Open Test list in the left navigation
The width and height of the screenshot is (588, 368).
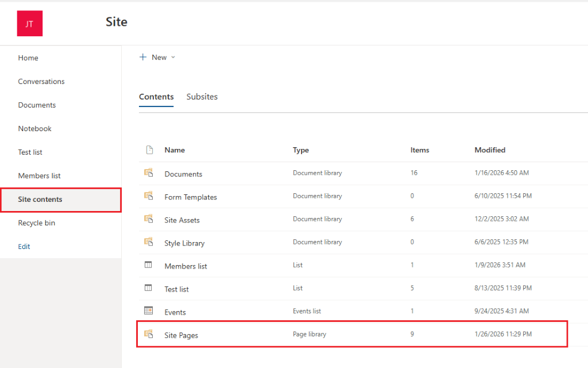[x=30, y=152]
